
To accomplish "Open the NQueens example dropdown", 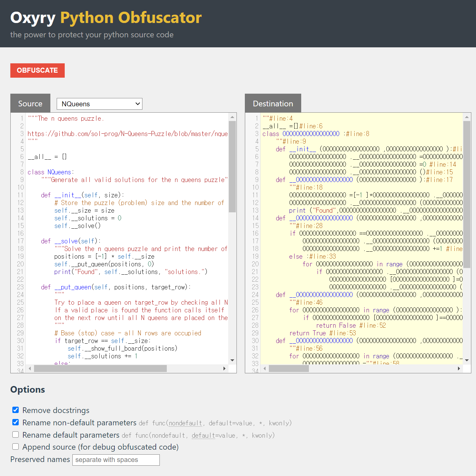I will [x=99, y=104].
